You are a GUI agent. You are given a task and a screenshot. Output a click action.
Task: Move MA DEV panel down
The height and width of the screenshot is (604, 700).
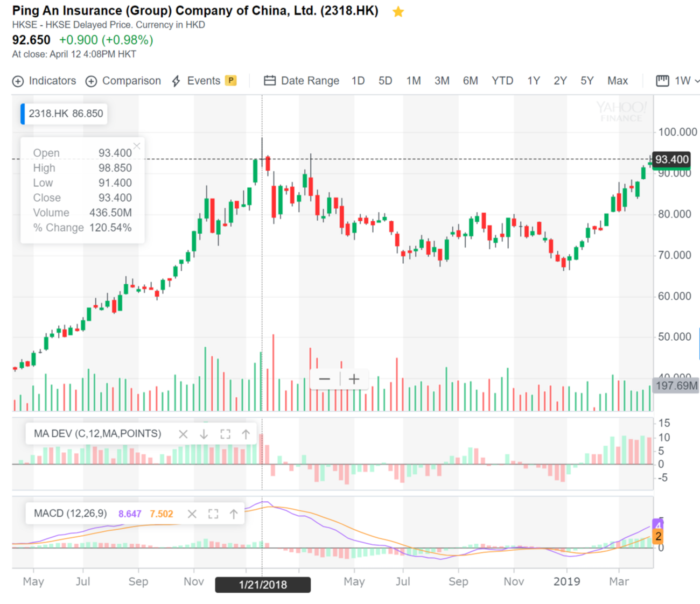[204, 434]
